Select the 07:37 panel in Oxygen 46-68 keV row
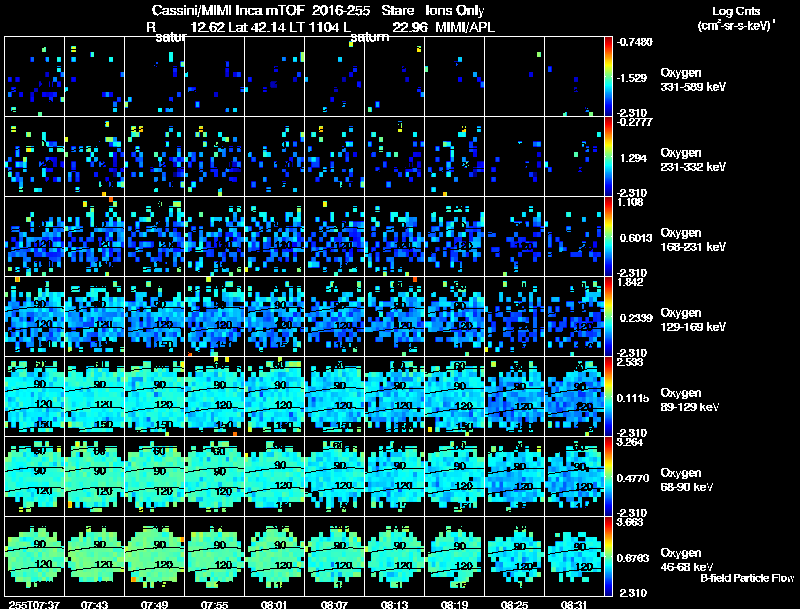 [x=34, y=556]
